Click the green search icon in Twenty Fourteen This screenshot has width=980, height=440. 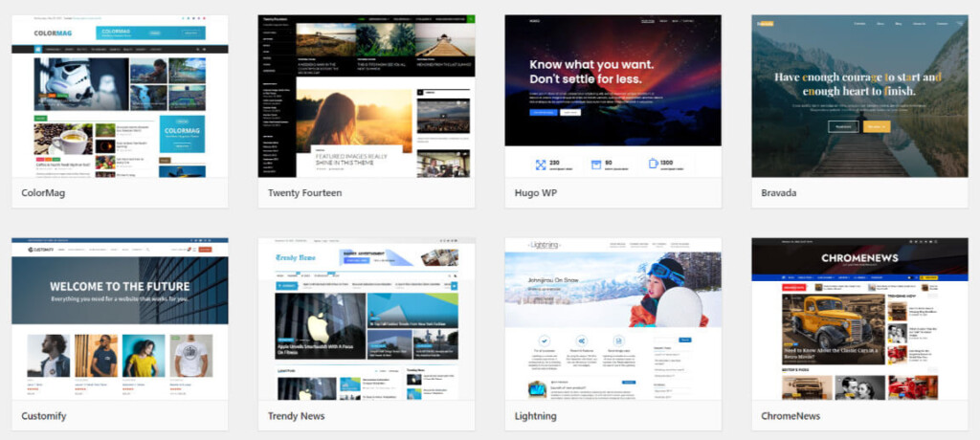click(470, 19)
